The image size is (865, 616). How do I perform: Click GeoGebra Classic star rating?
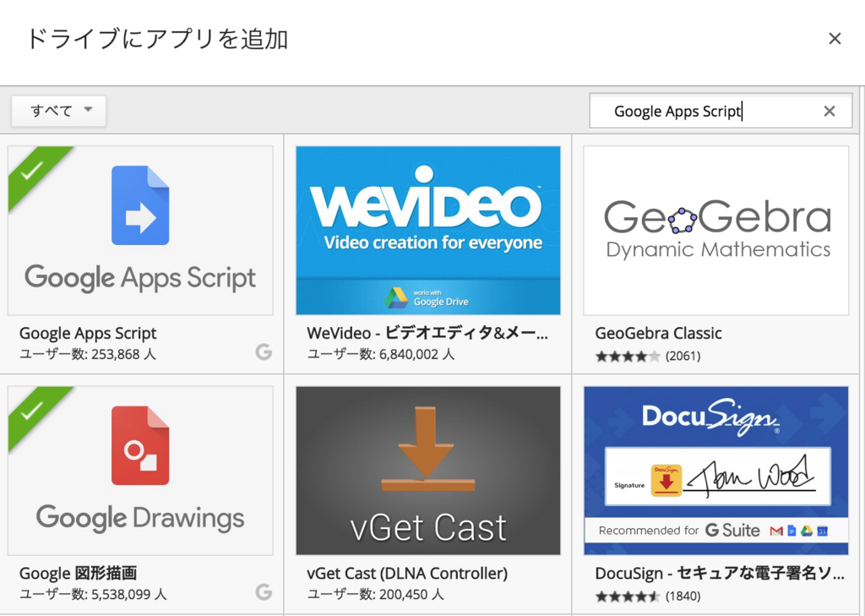[x=628, y=356]
